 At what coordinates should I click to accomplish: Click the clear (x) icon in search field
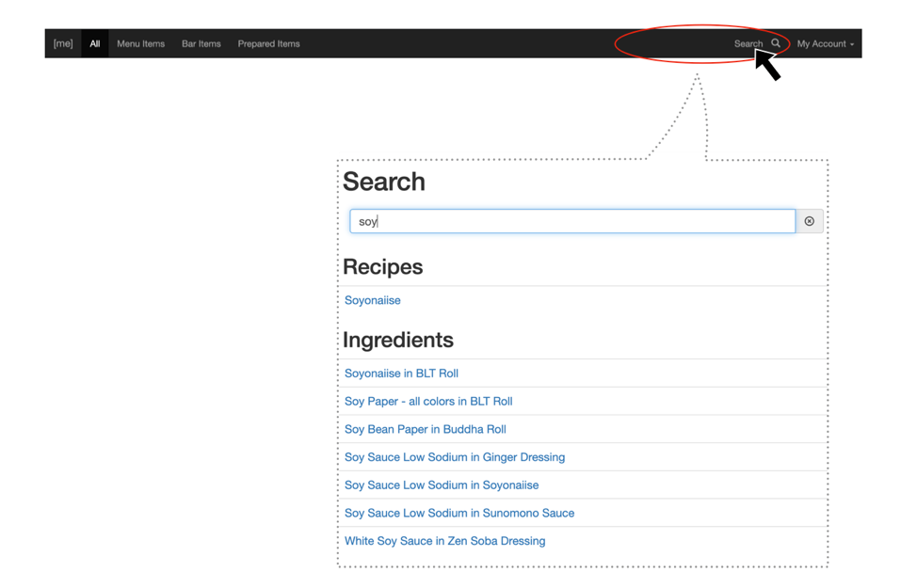point(810,221)
